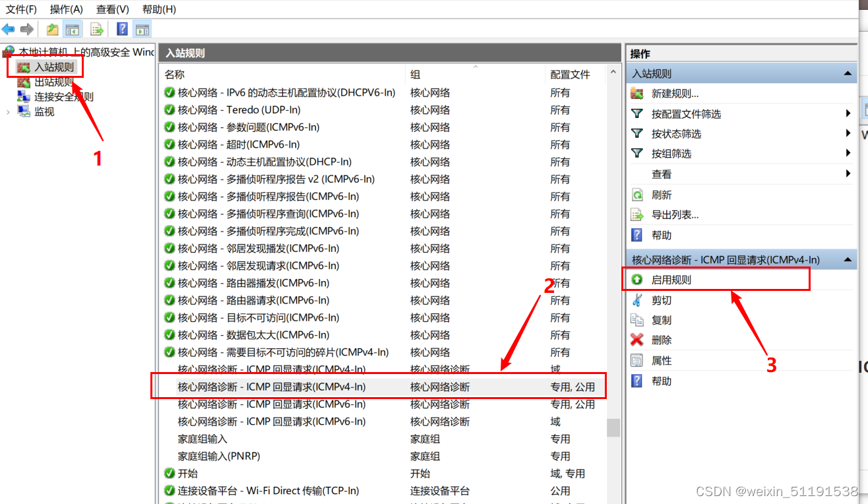Open the 文件(F) menu
Viewport: 868px width, 504px height.
coord(21,9)
